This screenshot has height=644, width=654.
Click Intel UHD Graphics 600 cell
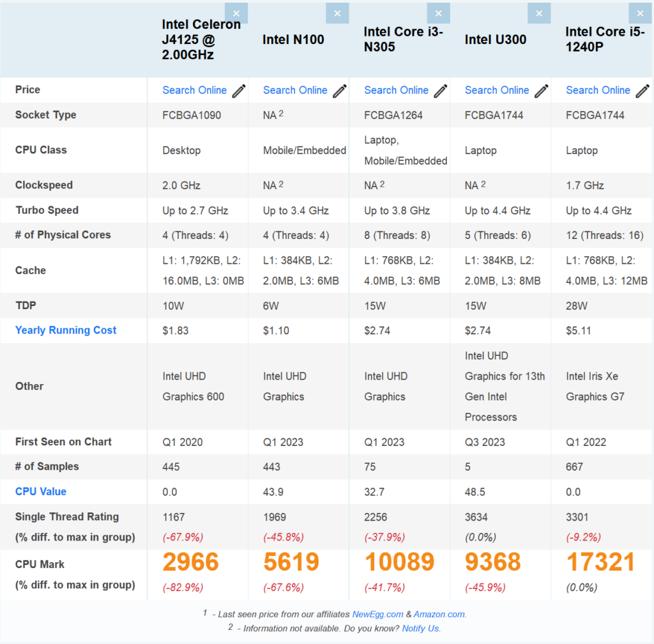[x=193, y=387]
